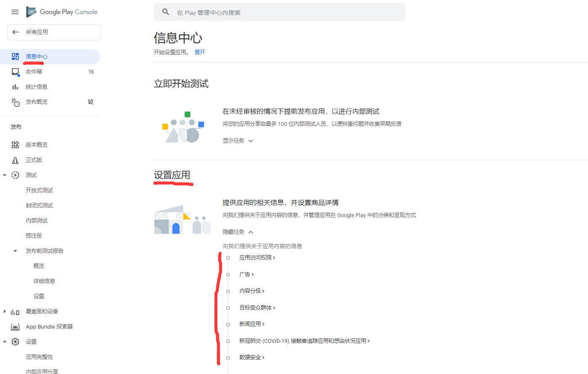Open 统计信息 via its chart icon
Image resolution: width=588 pixels, height=374 pixels.
pyautogui.click(x=15, y=86)
